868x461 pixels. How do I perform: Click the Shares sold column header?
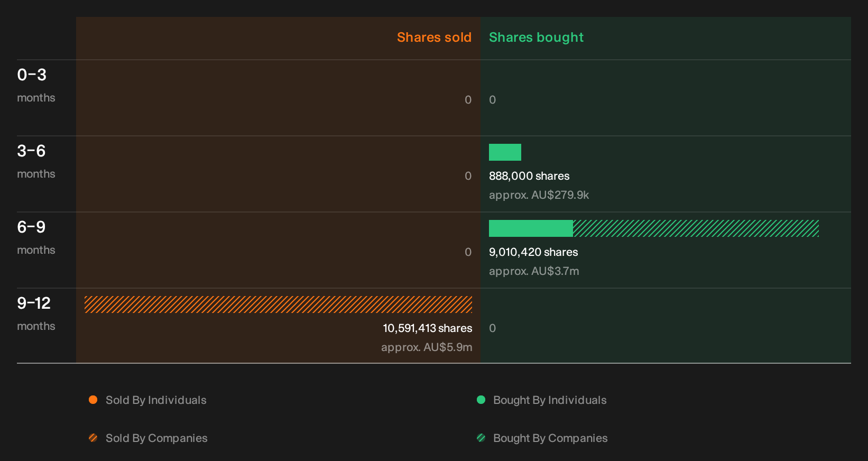pos(434,38)
